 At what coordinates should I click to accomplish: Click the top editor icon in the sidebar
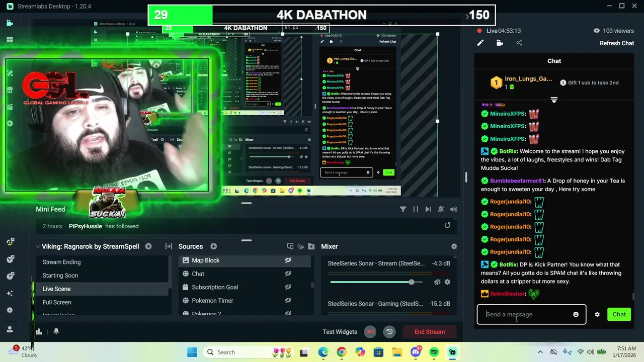(10, 23)
